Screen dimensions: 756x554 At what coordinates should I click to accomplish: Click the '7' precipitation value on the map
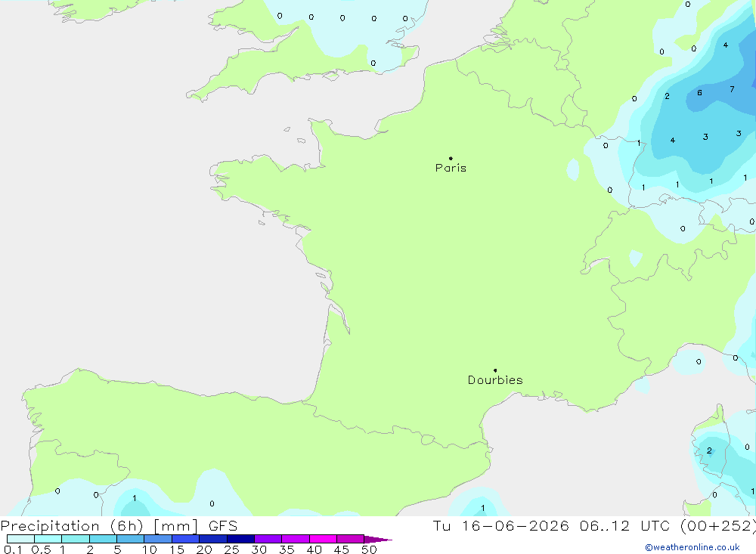(x=732, y=89)
